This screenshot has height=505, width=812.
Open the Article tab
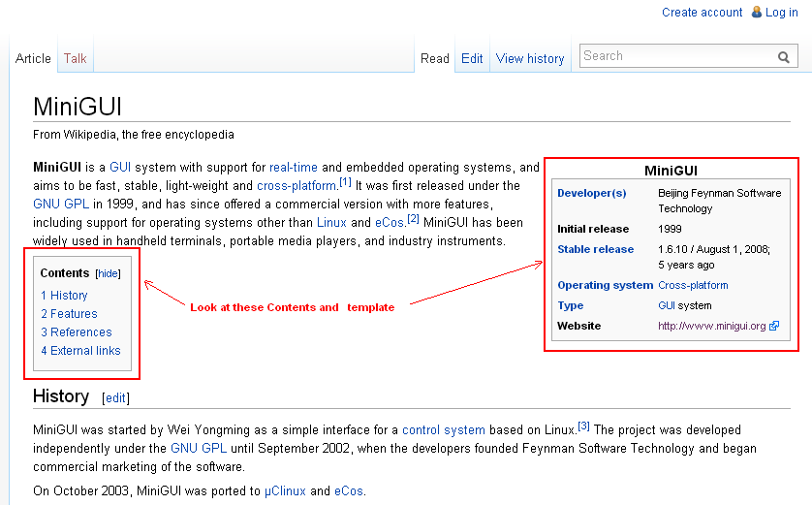33,58
